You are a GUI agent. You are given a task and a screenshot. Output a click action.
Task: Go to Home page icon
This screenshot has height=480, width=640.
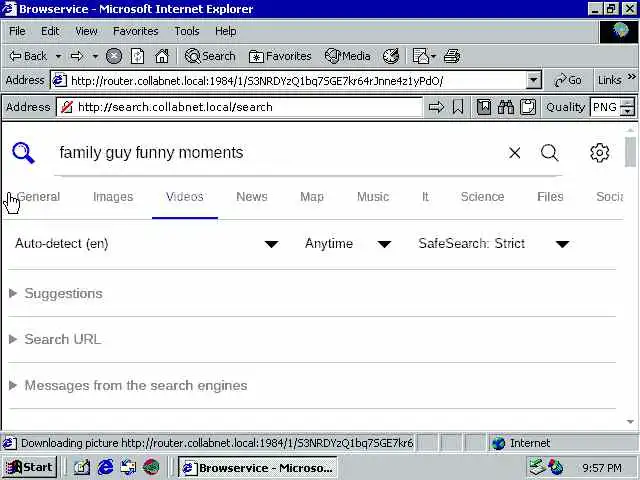tap(162, 56)
